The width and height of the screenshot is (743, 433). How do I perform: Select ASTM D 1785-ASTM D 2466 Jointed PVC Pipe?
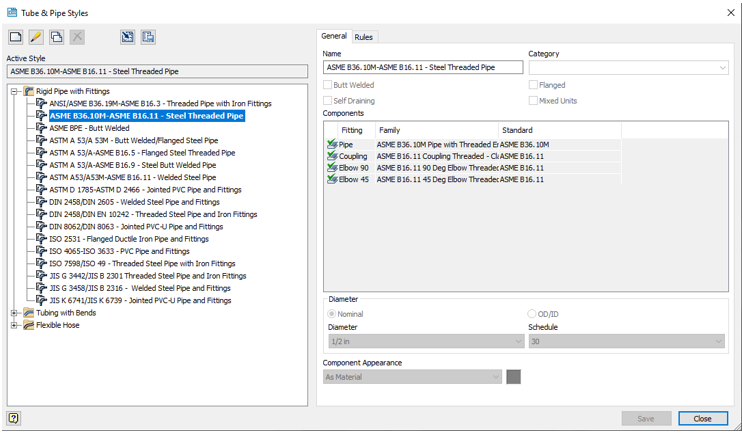click(x=145, y=189)
